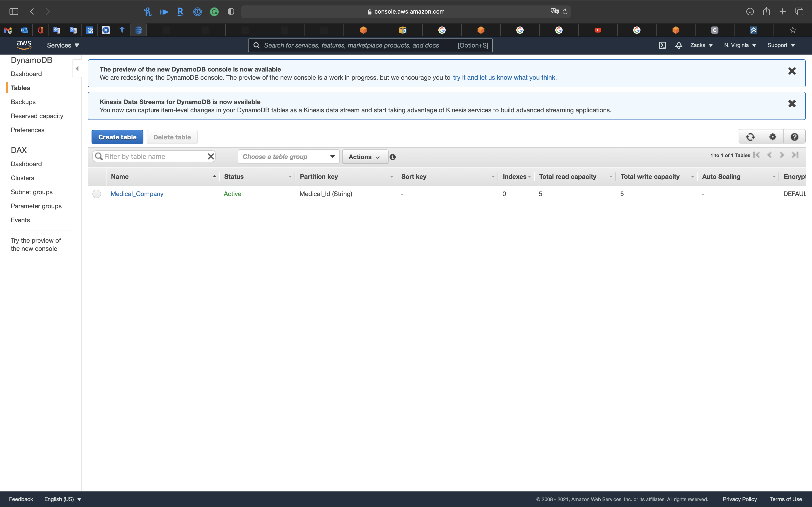Clear the table name filter
812x507 pixels.
point(211,157)
